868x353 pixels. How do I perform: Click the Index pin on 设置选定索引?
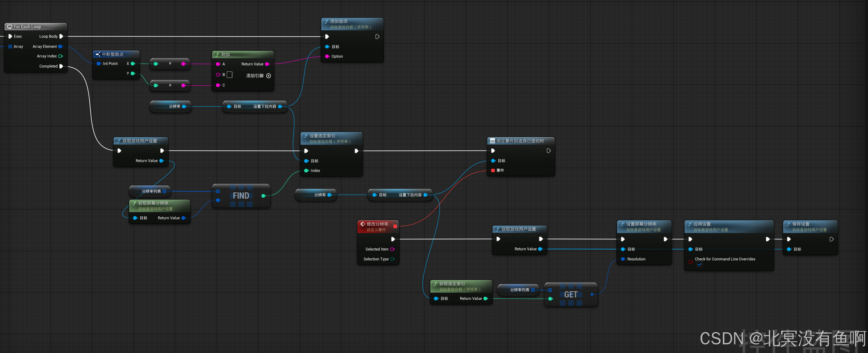(x=306, y=170)
